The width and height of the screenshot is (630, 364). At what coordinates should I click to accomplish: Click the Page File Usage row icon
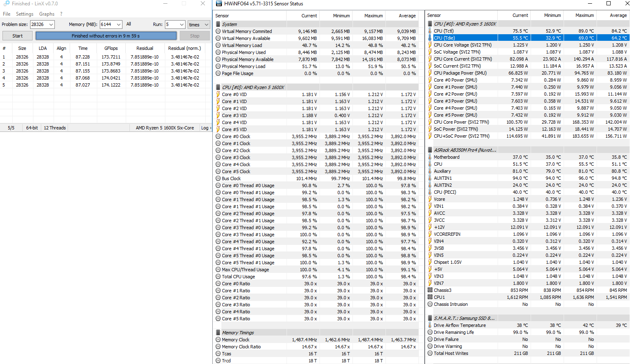(x=218, y=73)
